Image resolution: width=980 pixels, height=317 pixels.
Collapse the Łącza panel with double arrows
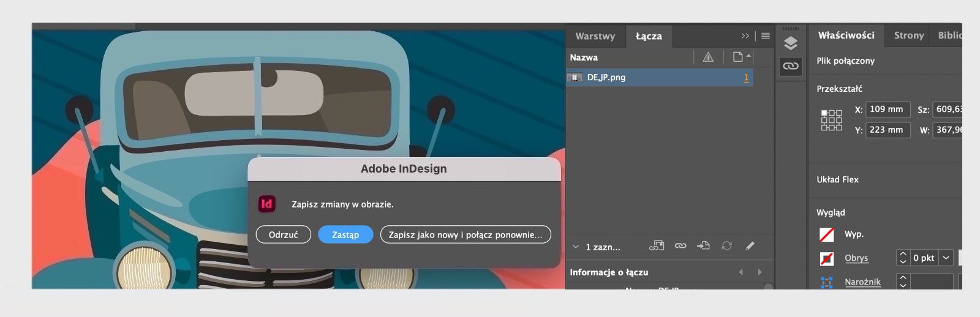point(745,36)
